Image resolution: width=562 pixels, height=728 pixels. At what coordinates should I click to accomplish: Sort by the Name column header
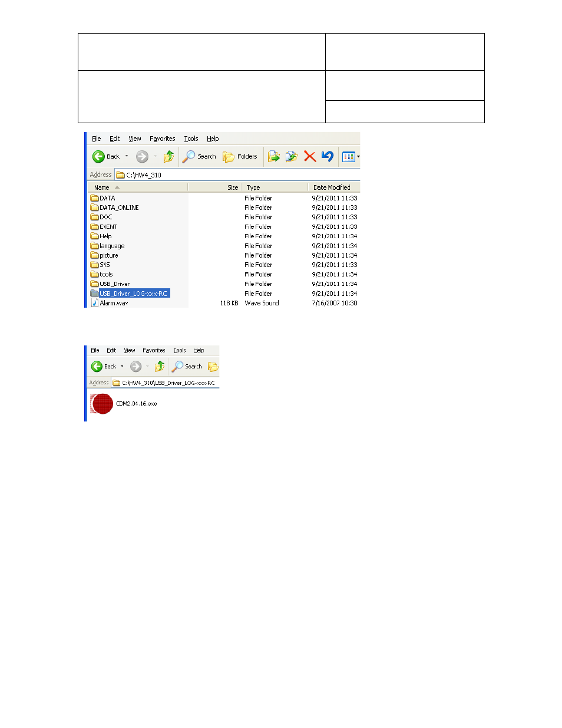138,187
